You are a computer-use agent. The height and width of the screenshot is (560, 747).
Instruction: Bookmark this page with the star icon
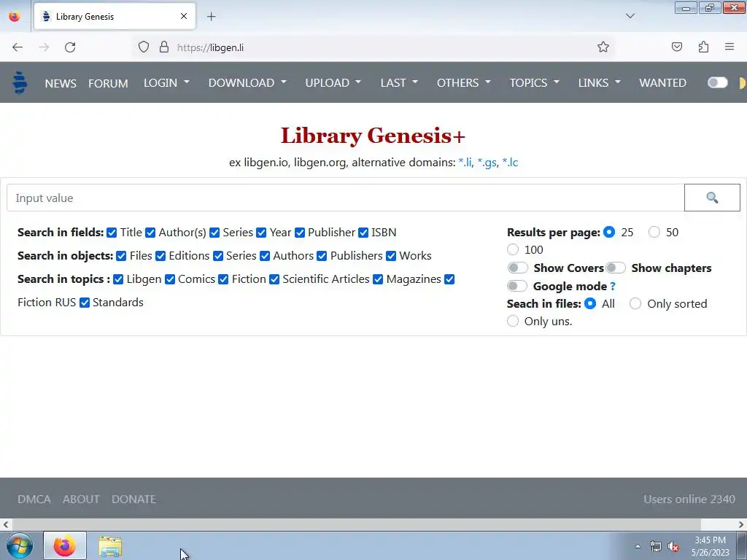603,47
